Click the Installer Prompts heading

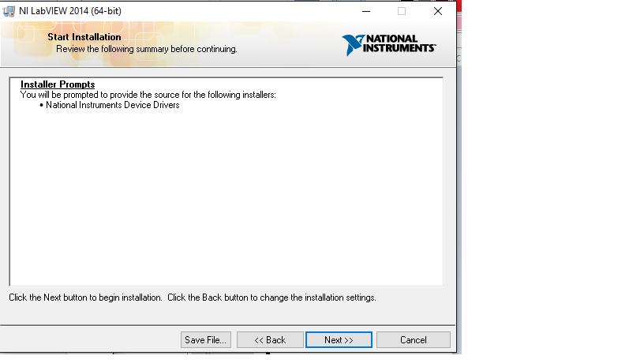58,84
